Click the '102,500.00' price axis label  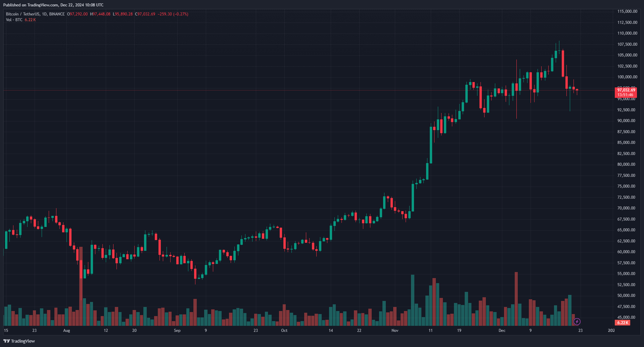[627, 66]
